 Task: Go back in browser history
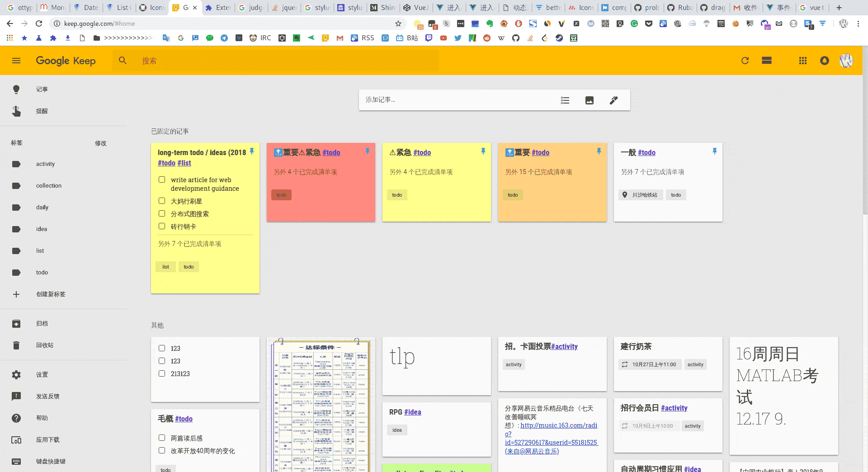(10, 24)
